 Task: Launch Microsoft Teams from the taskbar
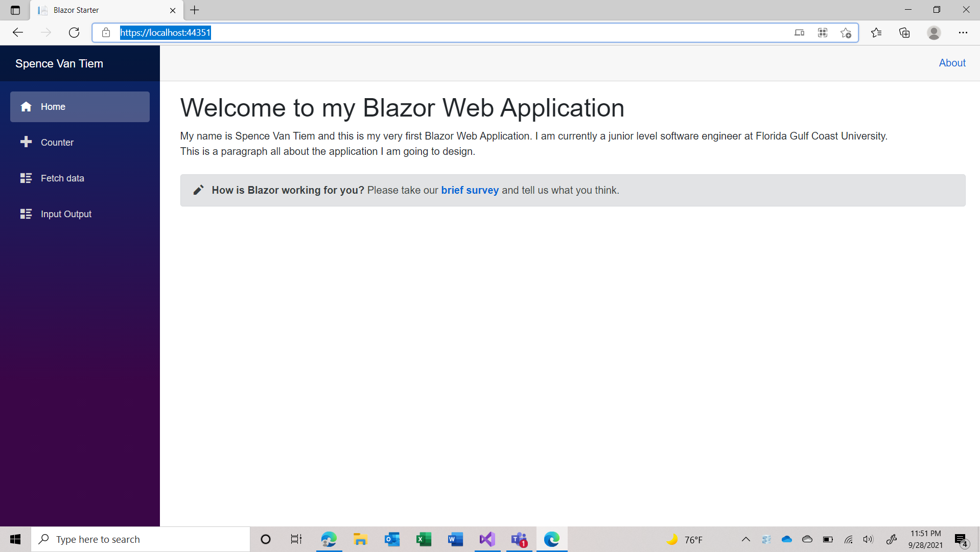click(519, 539)
